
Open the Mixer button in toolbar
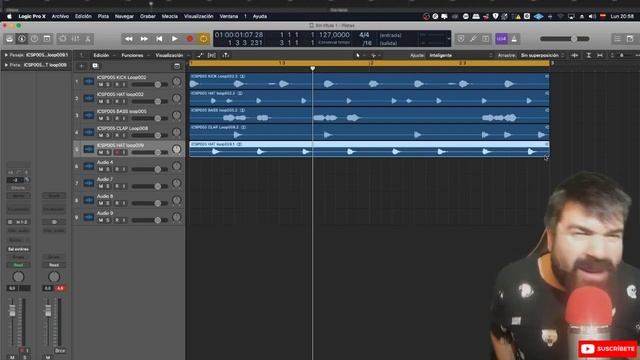(x=76, y=39)
